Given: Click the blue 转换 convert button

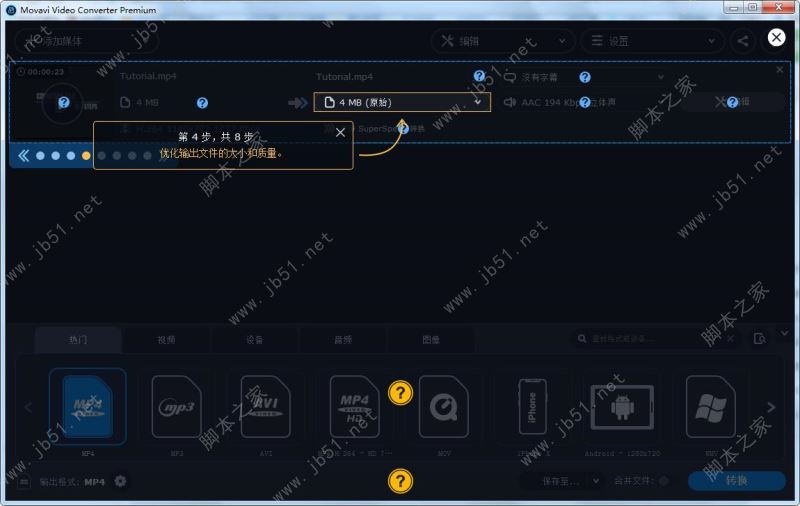Looking at the screenshot, I should click(x=736, y=480).
